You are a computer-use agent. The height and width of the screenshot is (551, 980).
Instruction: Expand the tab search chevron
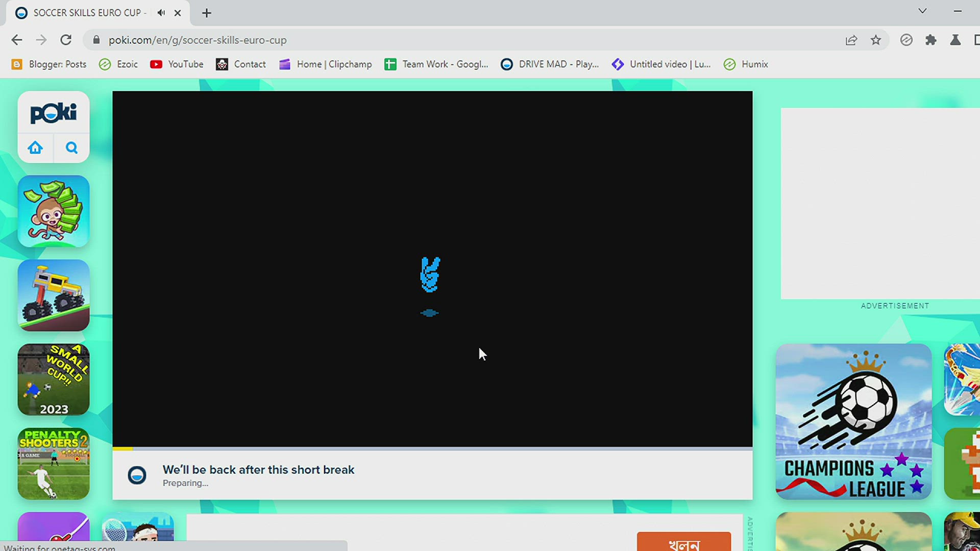point(922,11)
